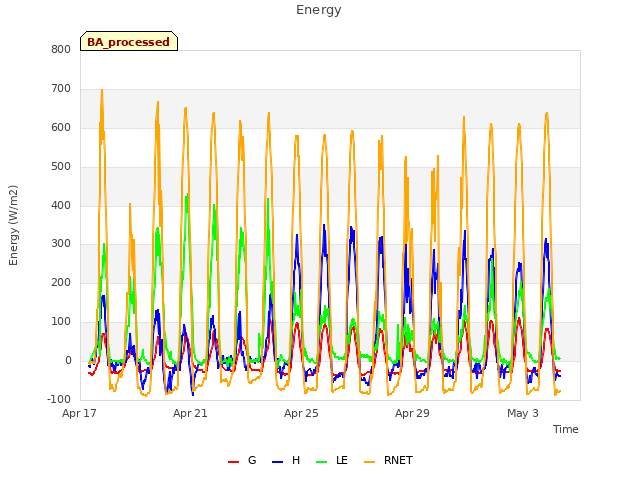Click the 400 y-axis tick label
Screen dimensions: 640x480
(61, 205)
